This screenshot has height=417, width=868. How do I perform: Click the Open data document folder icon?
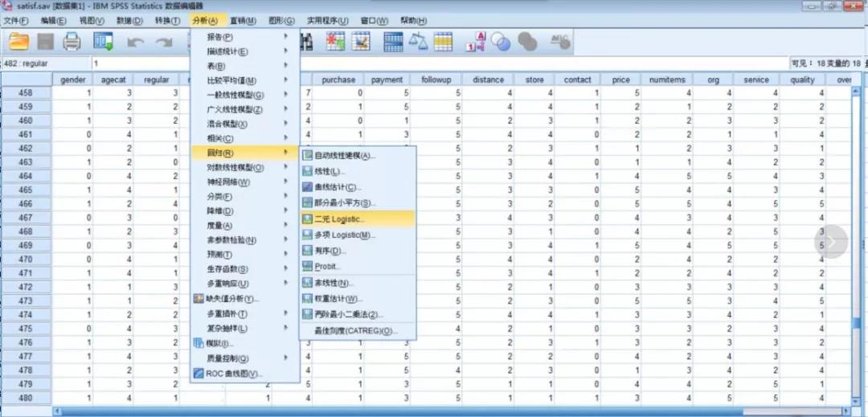tap(19, 42)
